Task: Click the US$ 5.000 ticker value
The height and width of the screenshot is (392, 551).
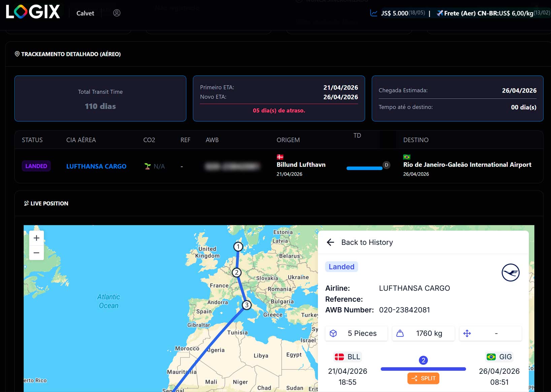Action: (x=394, y=13)
